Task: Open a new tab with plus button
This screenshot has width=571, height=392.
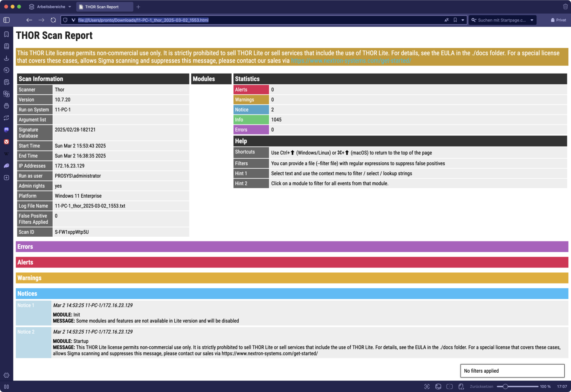Action: click(138, 7)
